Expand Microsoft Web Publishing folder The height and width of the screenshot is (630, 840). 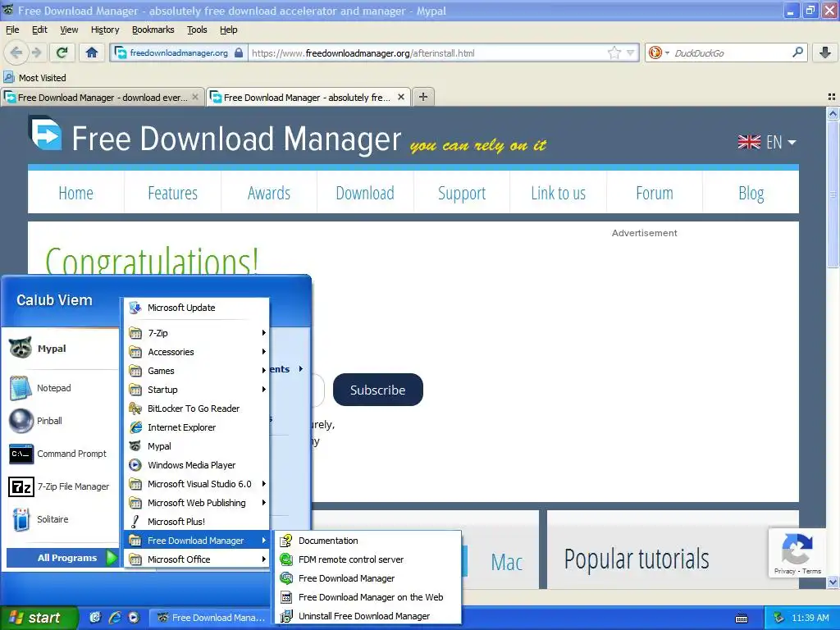pyautogui.click(x=197, y=503)
